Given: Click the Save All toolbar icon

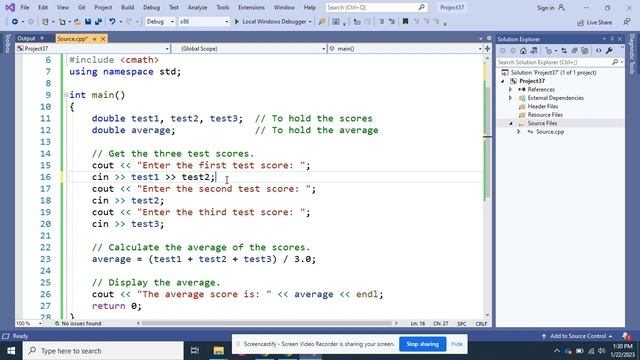Looking at the screenshot, I should 98,22.
